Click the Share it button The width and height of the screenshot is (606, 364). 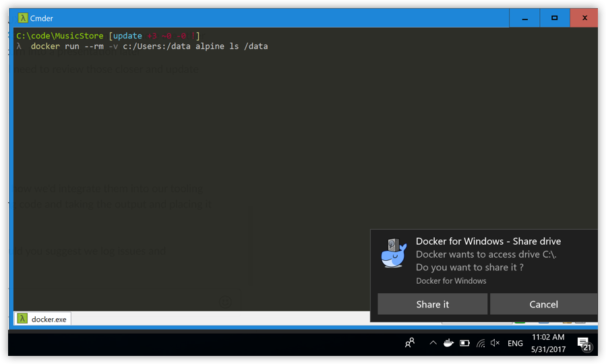[432, 304]
